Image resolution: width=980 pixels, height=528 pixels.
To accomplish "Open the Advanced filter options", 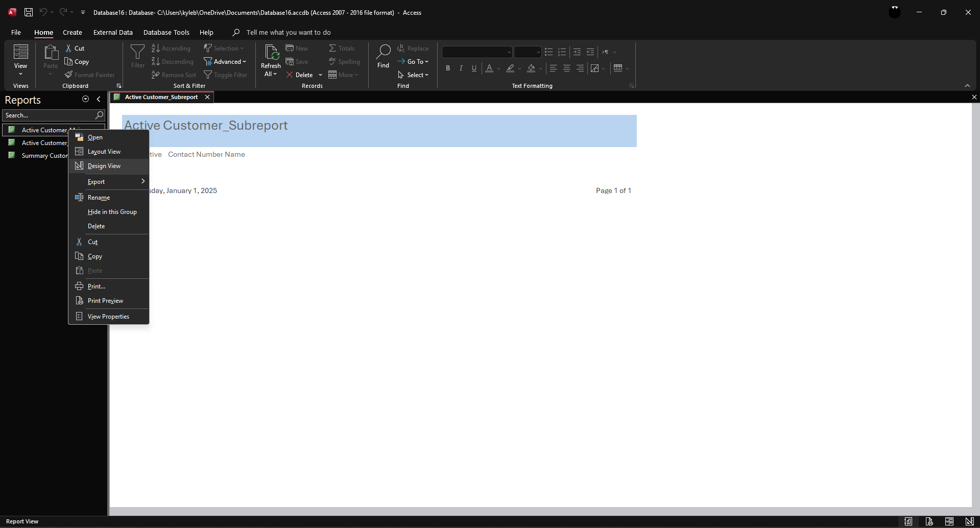I will (x=225, y=62).
